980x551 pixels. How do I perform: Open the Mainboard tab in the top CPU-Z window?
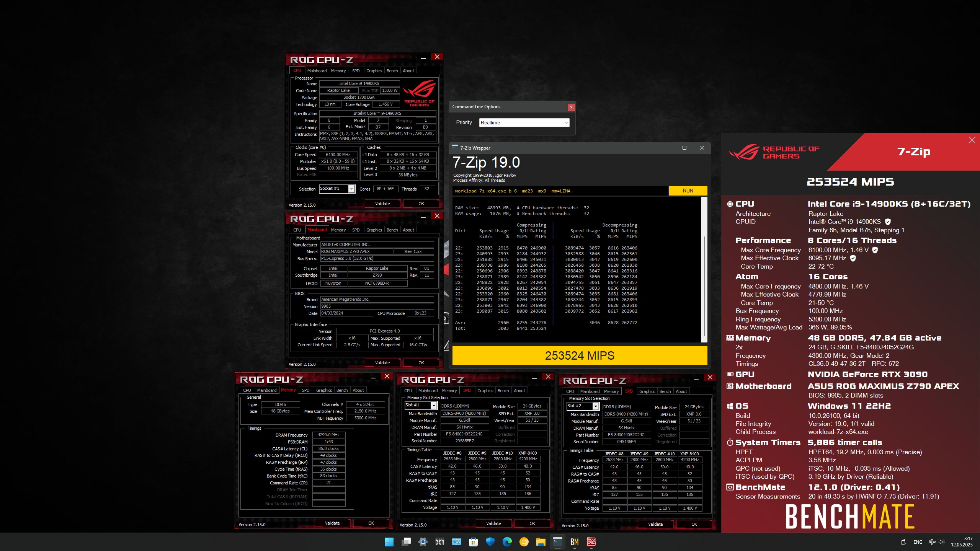pyautogui.click(x=317, y=71)
